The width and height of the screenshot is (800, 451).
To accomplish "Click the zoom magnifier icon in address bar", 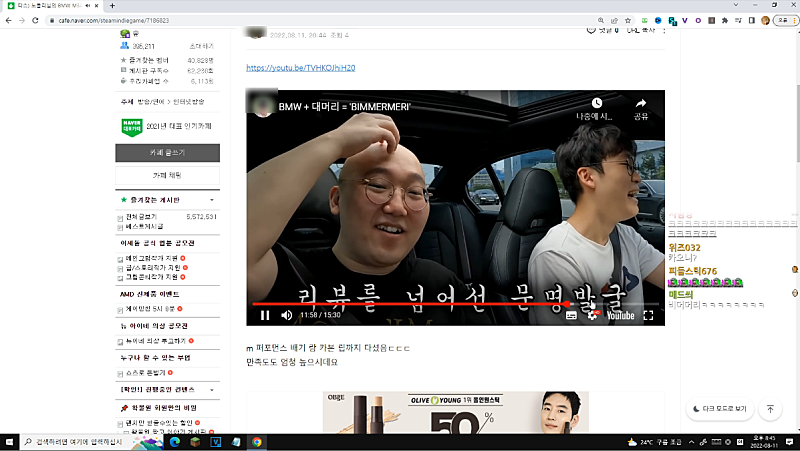I will click(601, 20).
